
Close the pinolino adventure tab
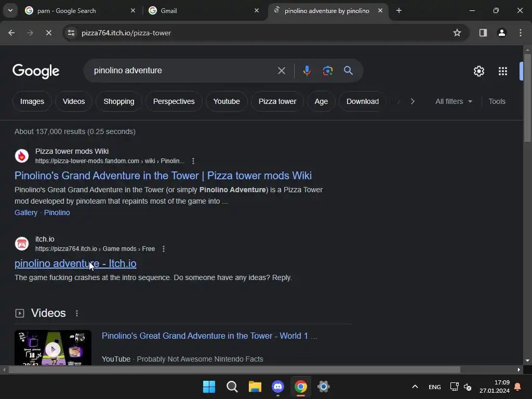[x=380, y=10]
